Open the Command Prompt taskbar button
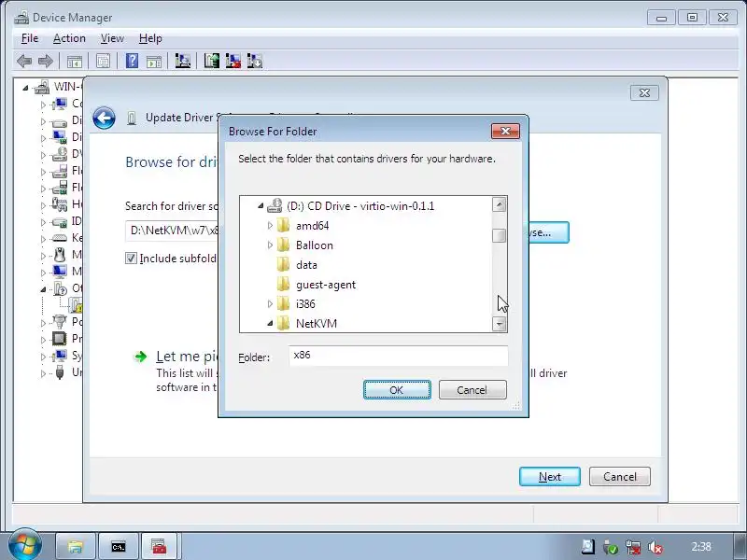Viewport: 747px width, 560px height. [x=119, y=546]
